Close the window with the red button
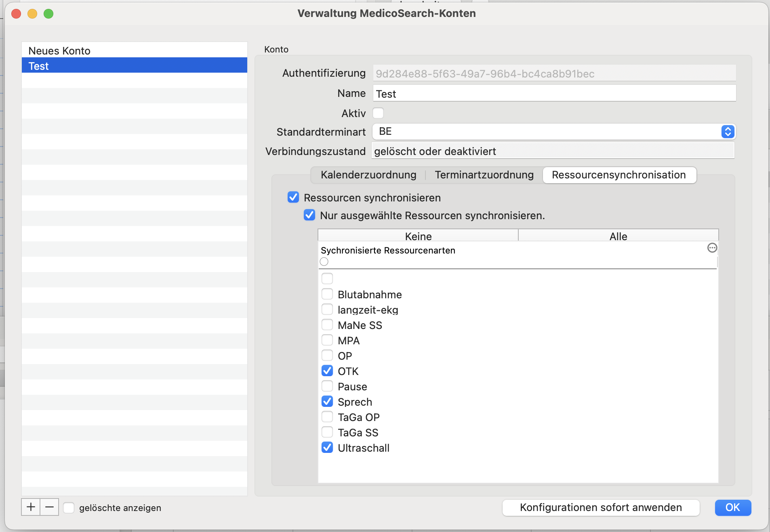Image resolution: width=770 pixels, height=532 pixels. pyautogui.click(x=16, y=14)
